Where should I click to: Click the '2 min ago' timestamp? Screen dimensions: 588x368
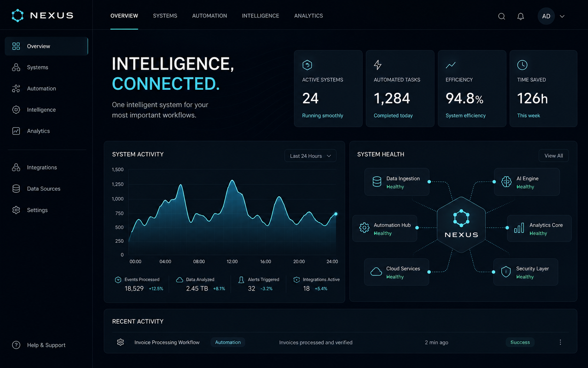pos(436,342)
